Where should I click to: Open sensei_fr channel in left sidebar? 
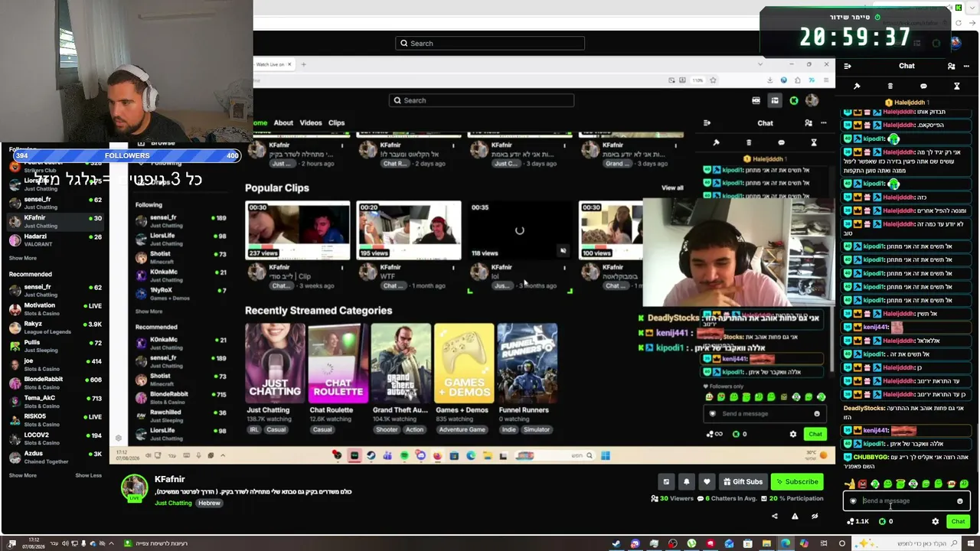55,203
